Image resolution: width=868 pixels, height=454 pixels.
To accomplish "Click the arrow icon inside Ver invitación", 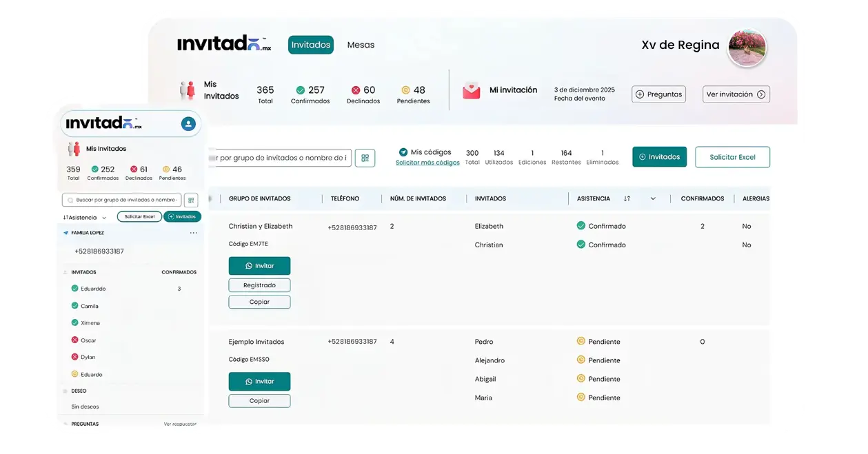I will point(761,94).
